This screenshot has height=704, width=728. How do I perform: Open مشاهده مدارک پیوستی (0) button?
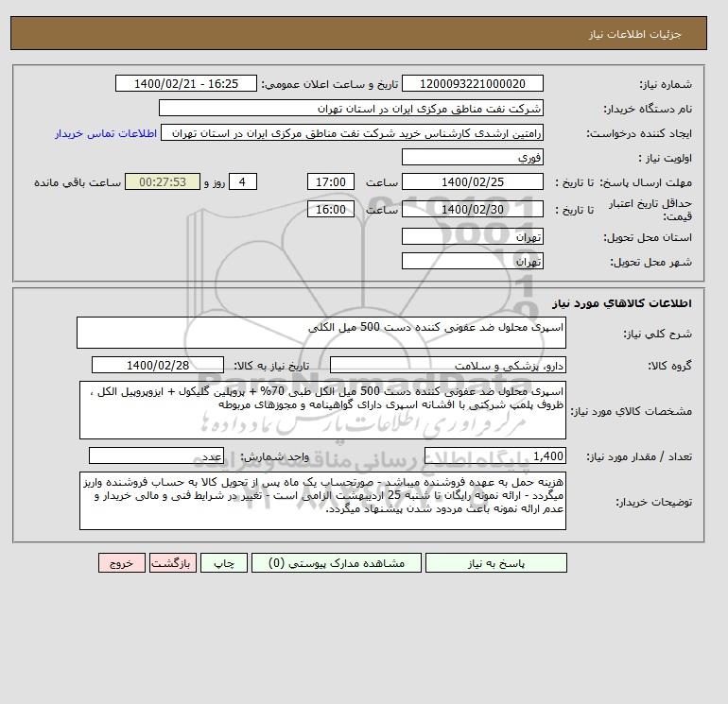pyautogui.click(x=337, y=563)
